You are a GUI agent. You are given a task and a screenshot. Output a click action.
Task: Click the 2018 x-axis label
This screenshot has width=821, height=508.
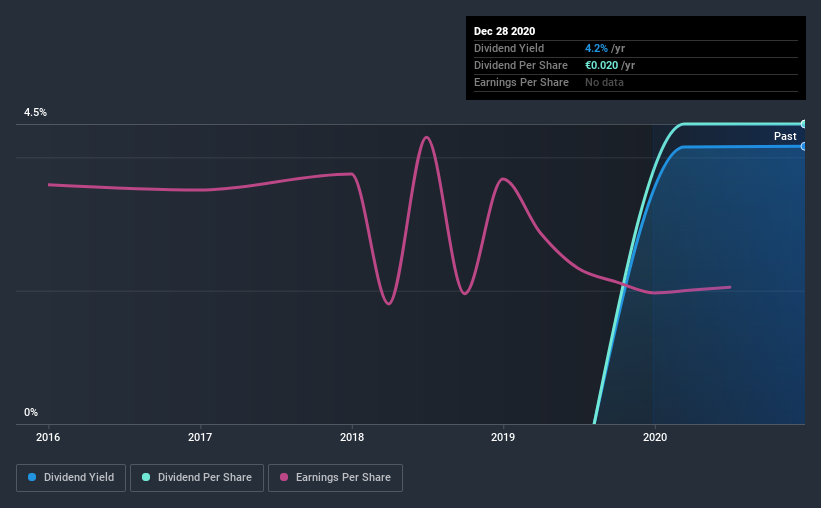[x=352, y=437]
